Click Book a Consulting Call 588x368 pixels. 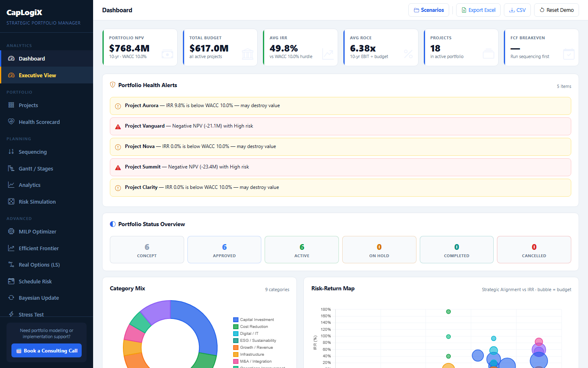point(47,350)
